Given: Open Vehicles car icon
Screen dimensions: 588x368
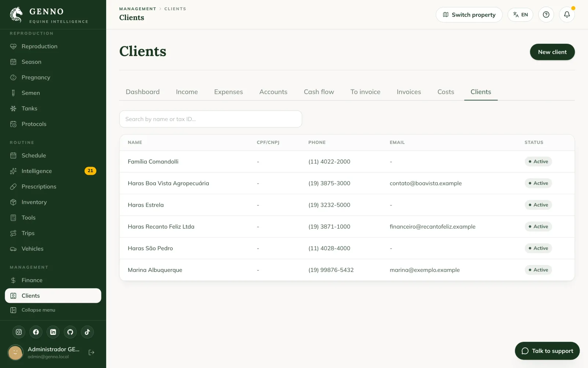Looking at the screenshot, I should click(x=13, y=249).
